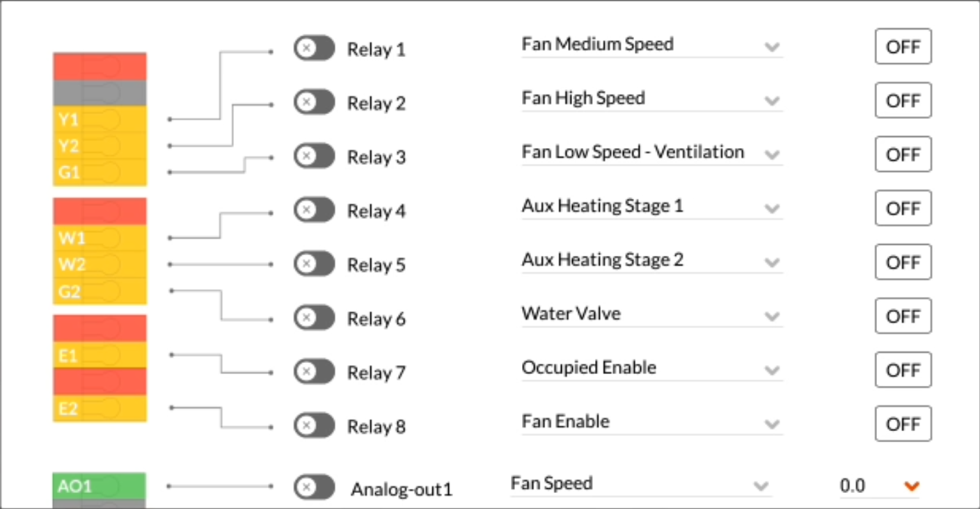980x509 pixels.
Task: Click the Relay 3 label
Action: click(x=376, y=158)
